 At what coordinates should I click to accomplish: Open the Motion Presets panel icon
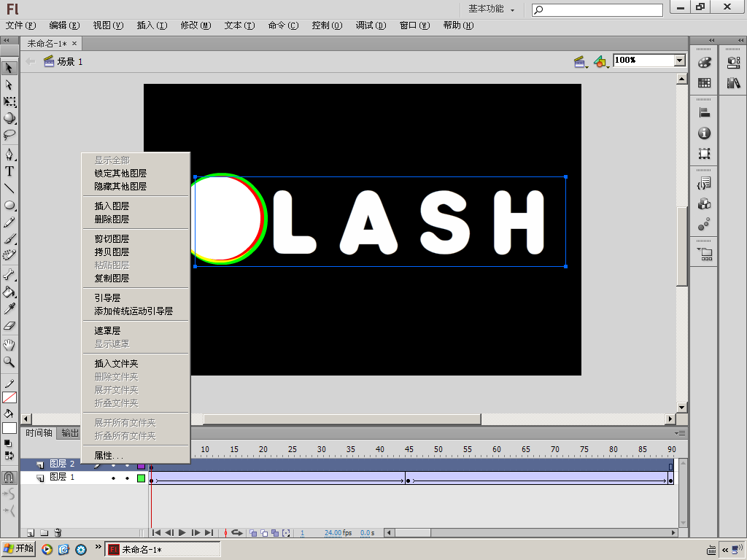pyautogui.click(x=704, y=225)
